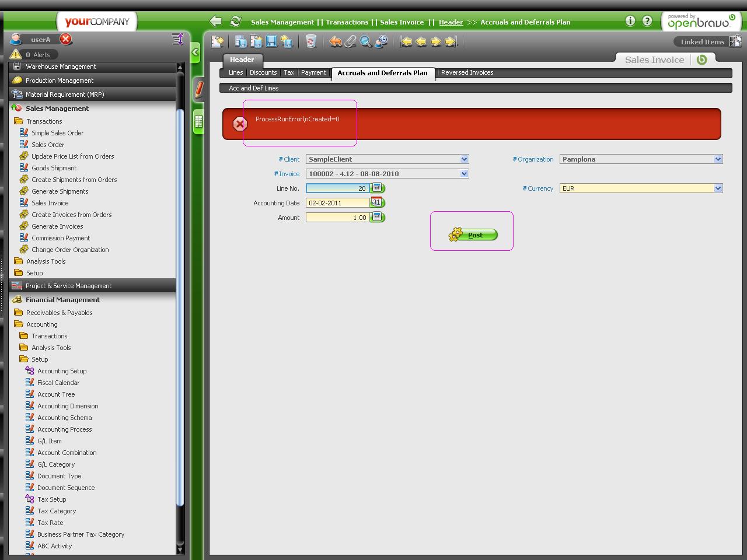
Task: Open Create Invoices from Orders
Action: click(71, 215)
